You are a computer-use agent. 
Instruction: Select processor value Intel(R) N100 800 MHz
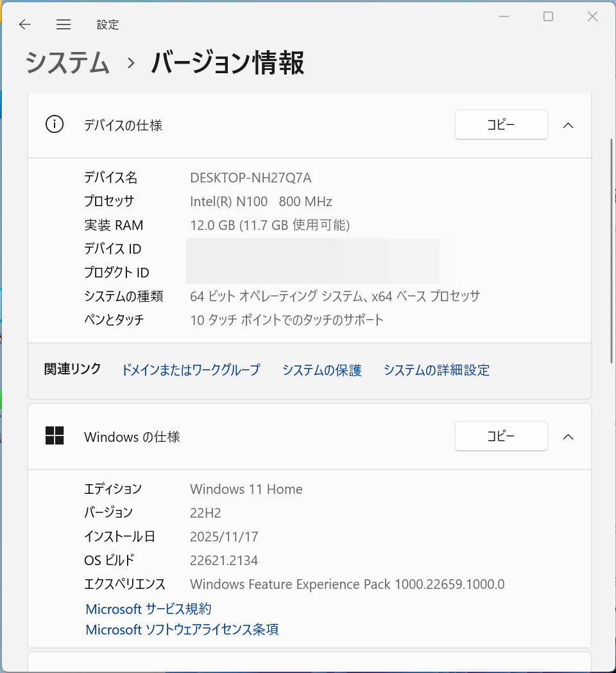tap(261, 201)
